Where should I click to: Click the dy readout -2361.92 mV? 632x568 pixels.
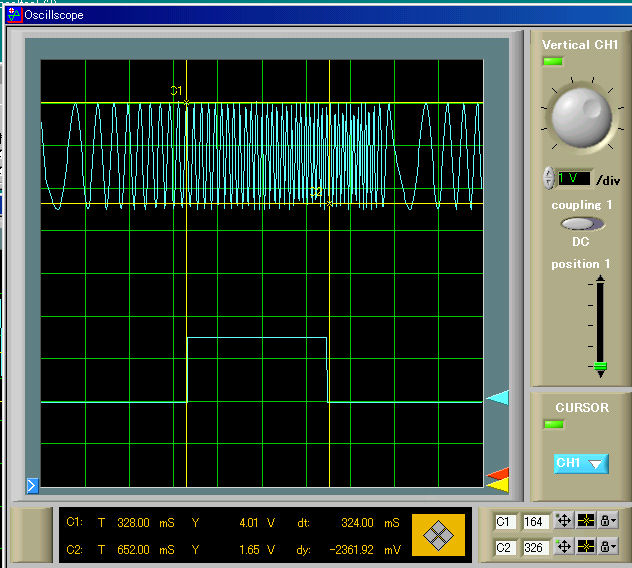coord(365,549)
